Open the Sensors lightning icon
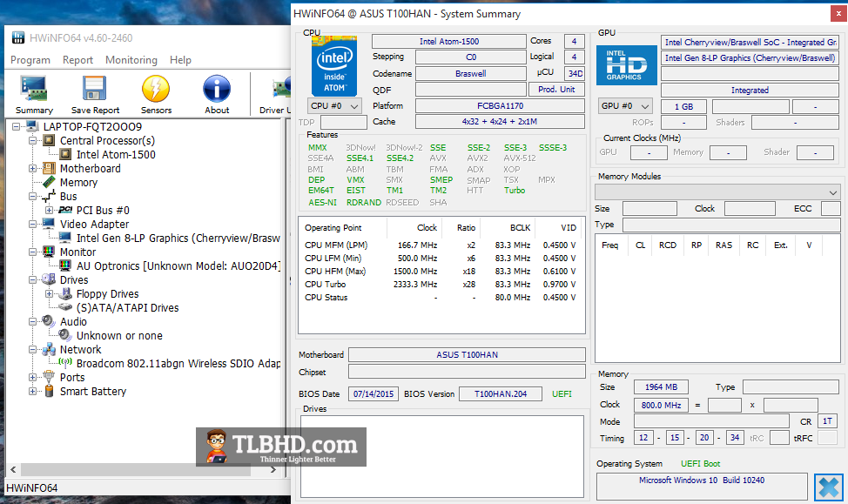Image resolution: width=848 pixels, height=504 pixels. [x=156, y=89]
